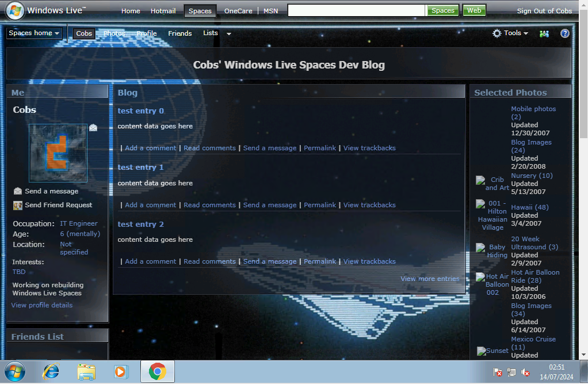The width and height of the screenshot is (588, 384).
Task: Click the Windows Live logo orb
Action: pyautogui.click(x=14, y=10)
